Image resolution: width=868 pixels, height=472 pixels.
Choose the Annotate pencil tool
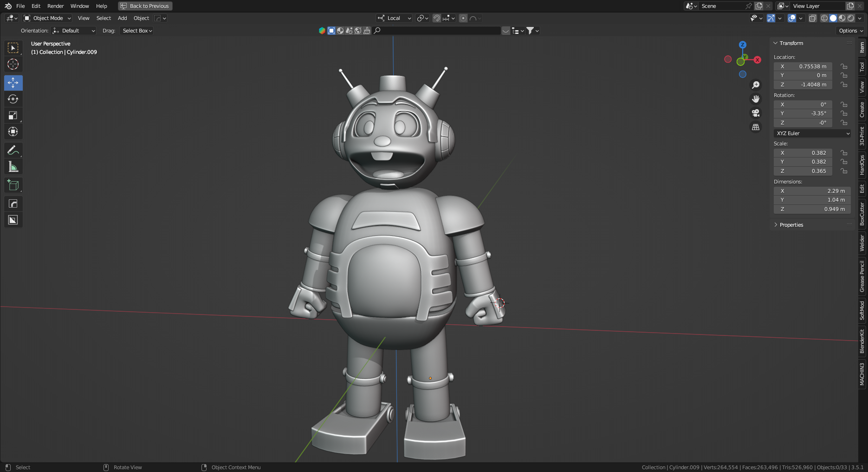click(13, 150)
